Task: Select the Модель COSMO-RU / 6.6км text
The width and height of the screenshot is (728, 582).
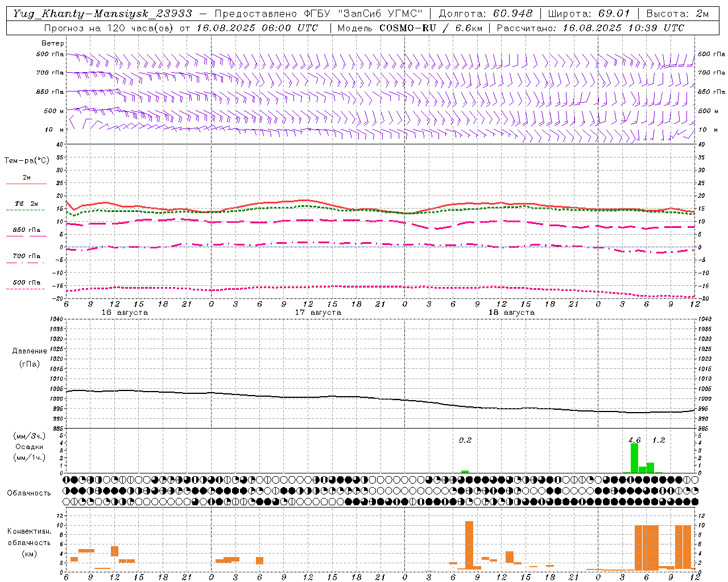Action: pyautogui.click(x=409, y=27)
